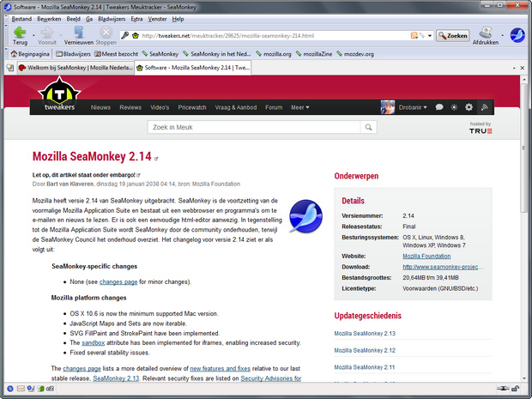Viewport: 532px width, 399px height.
Task: Expand the Terug history dropdown arrow
Action: point(33,35)
